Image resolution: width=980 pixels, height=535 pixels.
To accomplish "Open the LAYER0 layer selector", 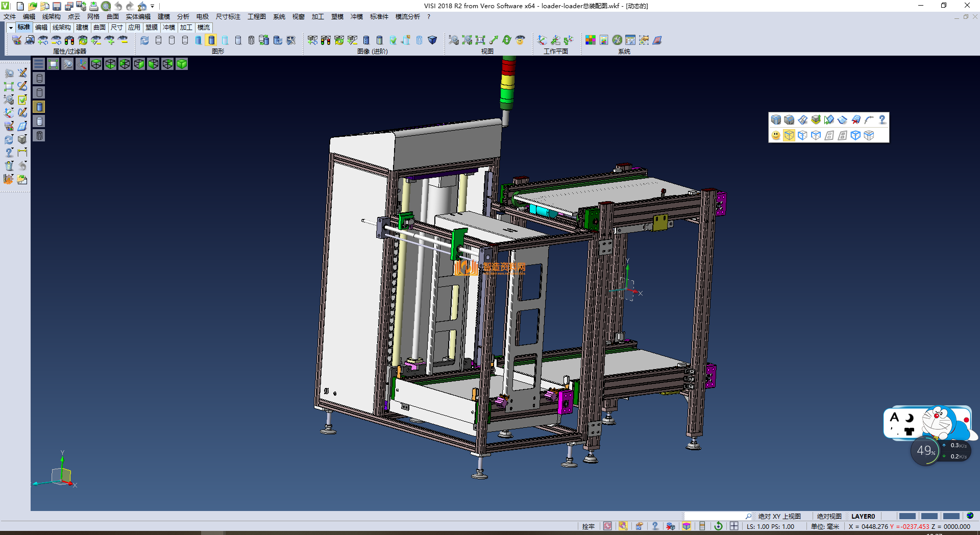I will point(863,516).
